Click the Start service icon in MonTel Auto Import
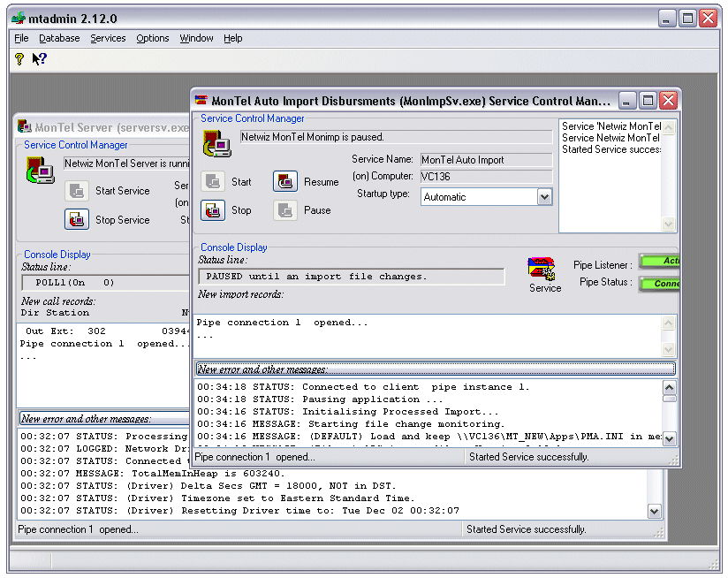The width and height of the screenshot is (728, 578). pyautogui.click(x=213, y=181)
